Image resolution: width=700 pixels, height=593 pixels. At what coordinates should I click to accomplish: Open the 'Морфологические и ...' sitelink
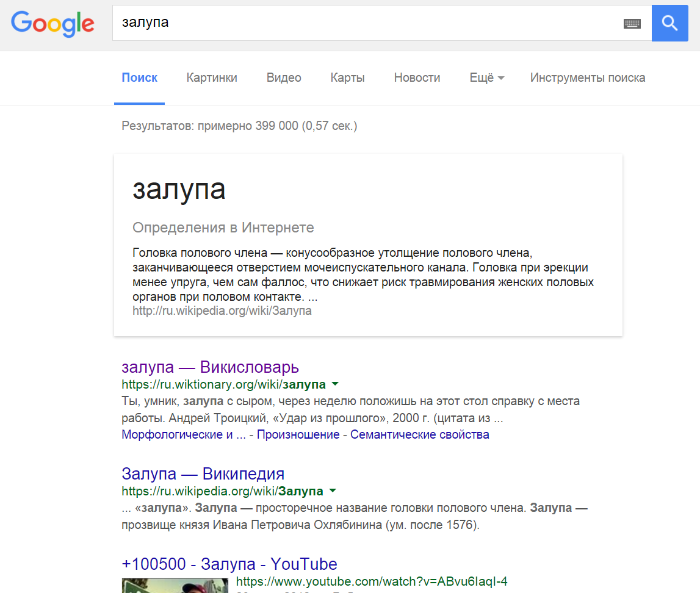click(184, 434)
